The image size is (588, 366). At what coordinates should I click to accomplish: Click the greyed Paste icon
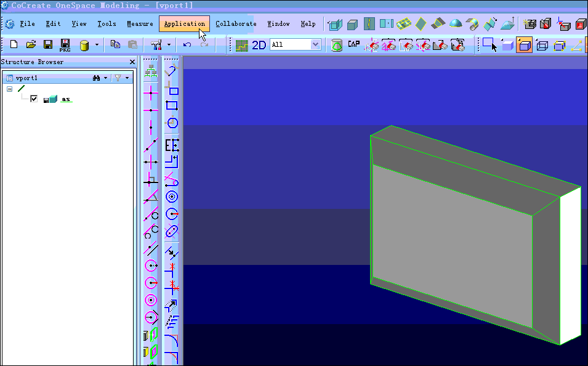(132, 44)
